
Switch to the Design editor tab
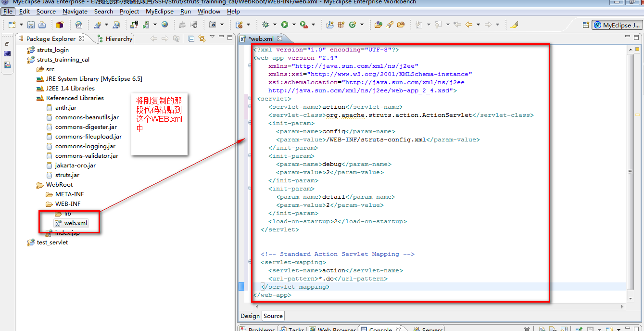(250, 316)
